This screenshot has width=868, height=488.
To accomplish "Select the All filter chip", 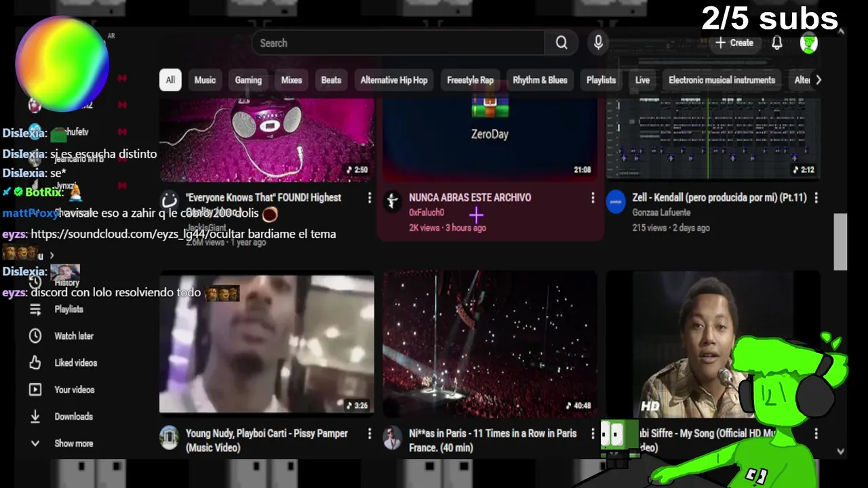I will (170, 80).
